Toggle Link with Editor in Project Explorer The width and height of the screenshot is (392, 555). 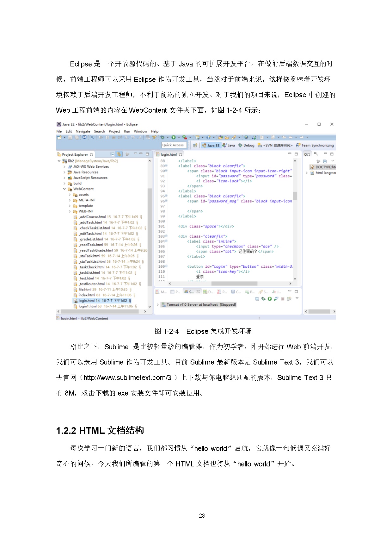click(119, 154)
